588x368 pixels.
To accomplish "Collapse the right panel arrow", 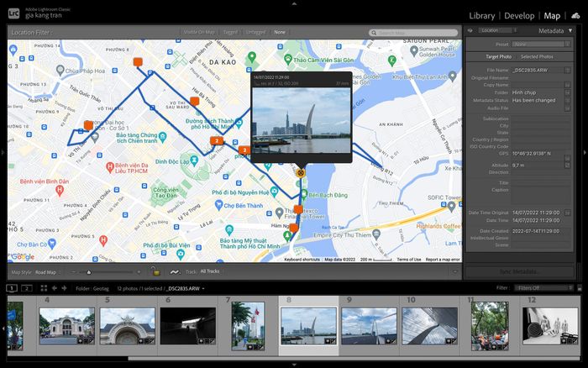I will pyautogui.click(x=585, y=152).
